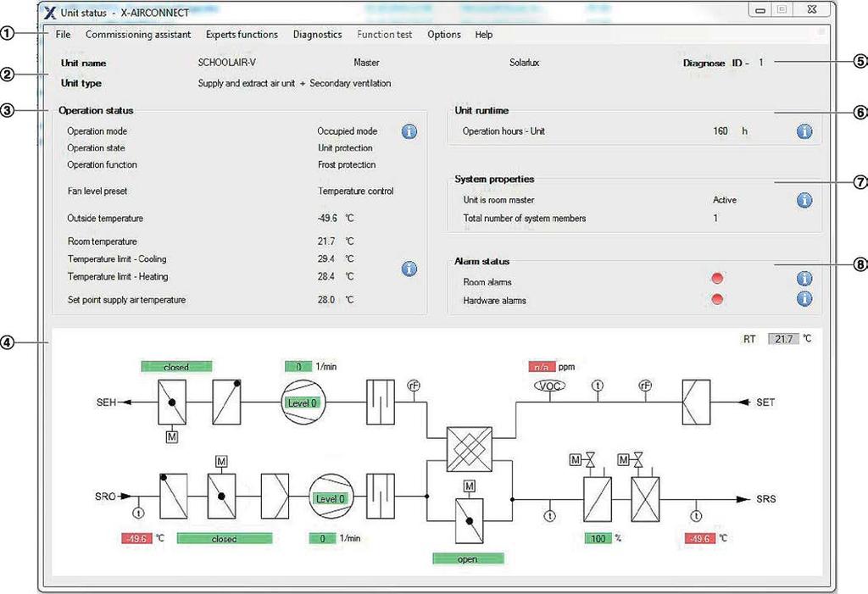Click the cross-flow heat exchanger symbol
The width and height of the screenshot is (868, 594).
[x=470, y=449]
